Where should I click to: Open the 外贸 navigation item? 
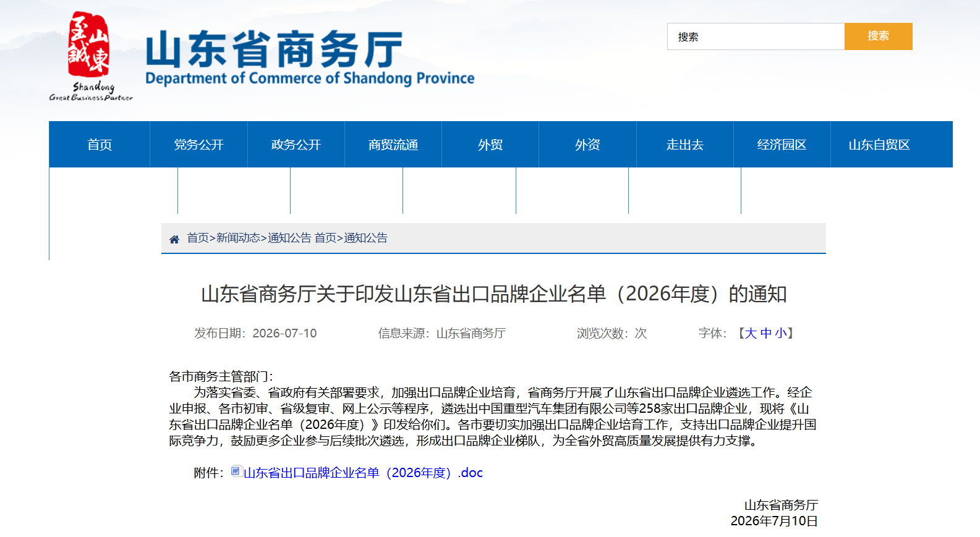tap(490, 145)
